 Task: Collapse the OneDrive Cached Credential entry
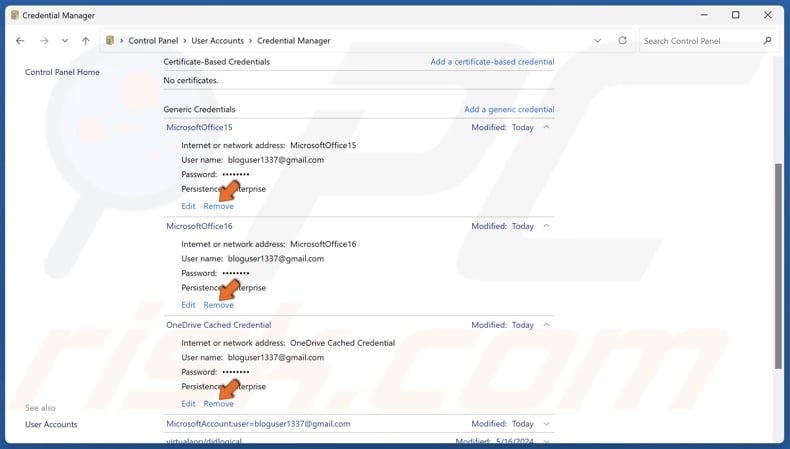tap(547, 325)
